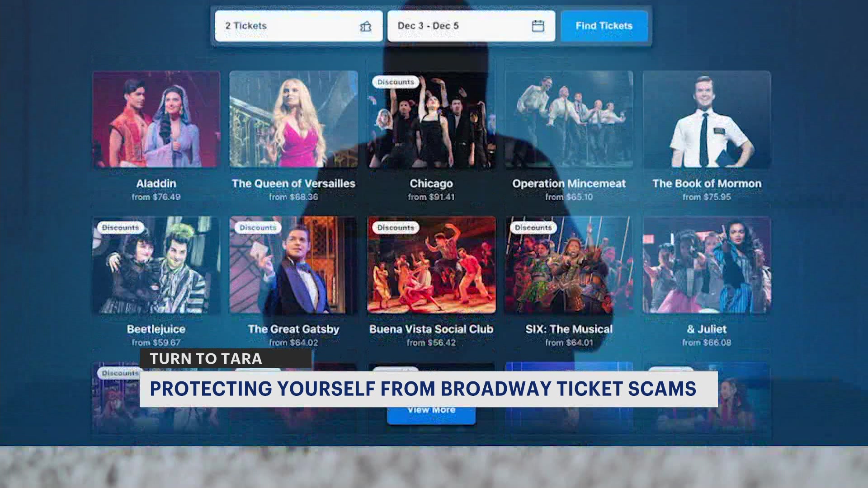The height and width of the screenshot is (488, 868).
Task: Click the Chicago price from $91.41
Action: pos(431,197)
